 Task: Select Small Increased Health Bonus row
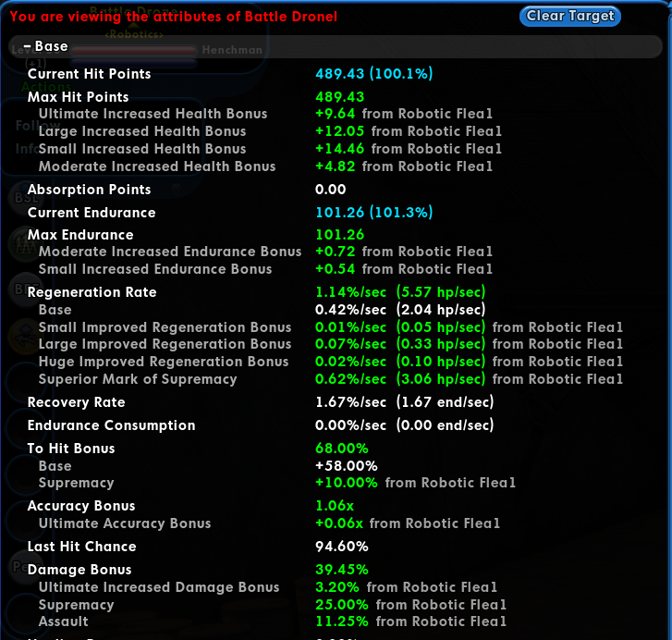coord(270,149)
